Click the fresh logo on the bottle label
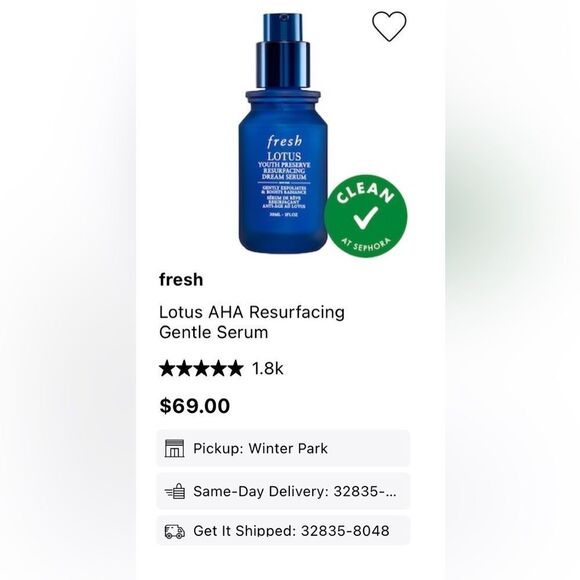The image size is (580, 580). click(284, 141)
